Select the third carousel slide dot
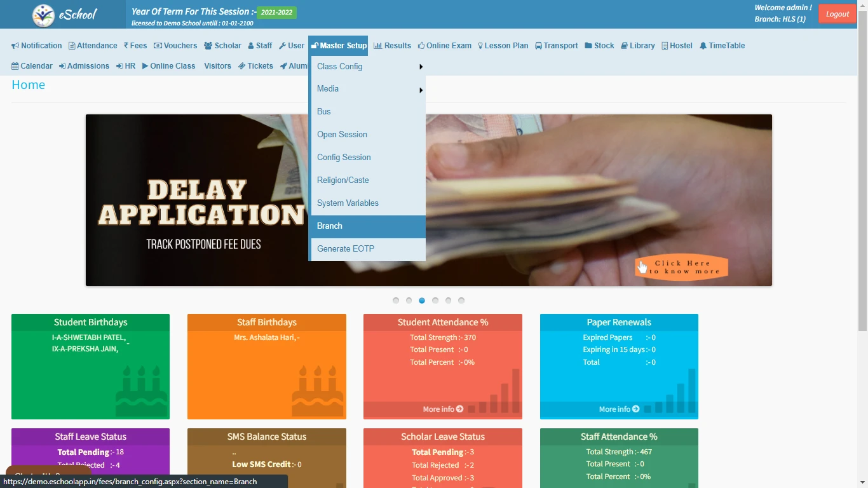This screenshot has width=868, height=488. [x=422, y=301]
